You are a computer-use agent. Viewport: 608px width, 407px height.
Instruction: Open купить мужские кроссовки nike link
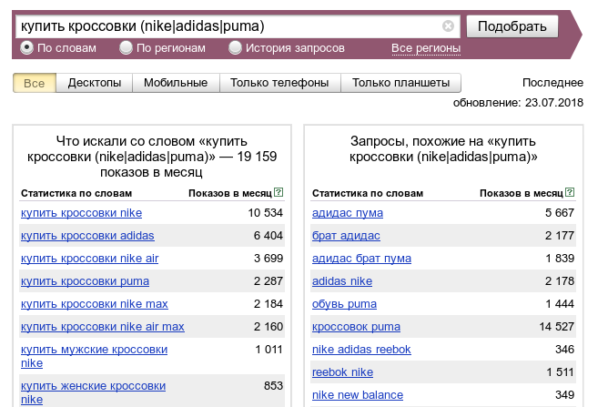point(94,356)
